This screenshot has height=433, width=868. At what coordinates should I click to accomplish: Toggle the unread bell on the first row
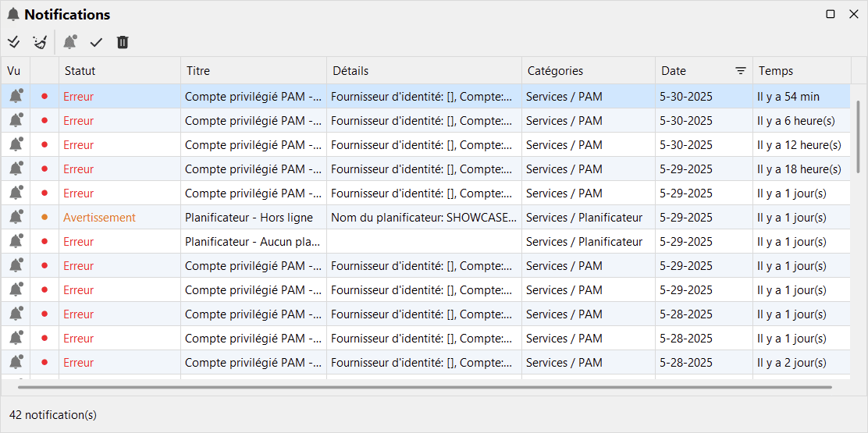[16, 97]
